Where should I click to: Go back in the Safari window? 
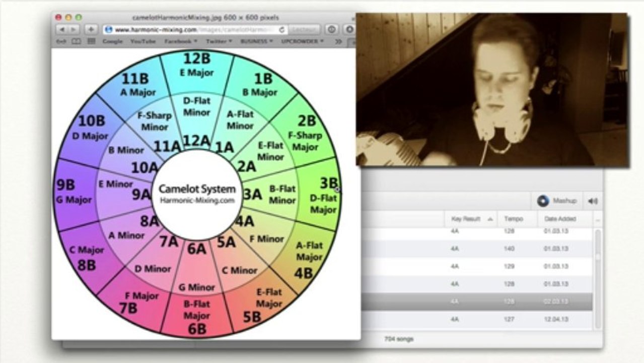point(61,29)
